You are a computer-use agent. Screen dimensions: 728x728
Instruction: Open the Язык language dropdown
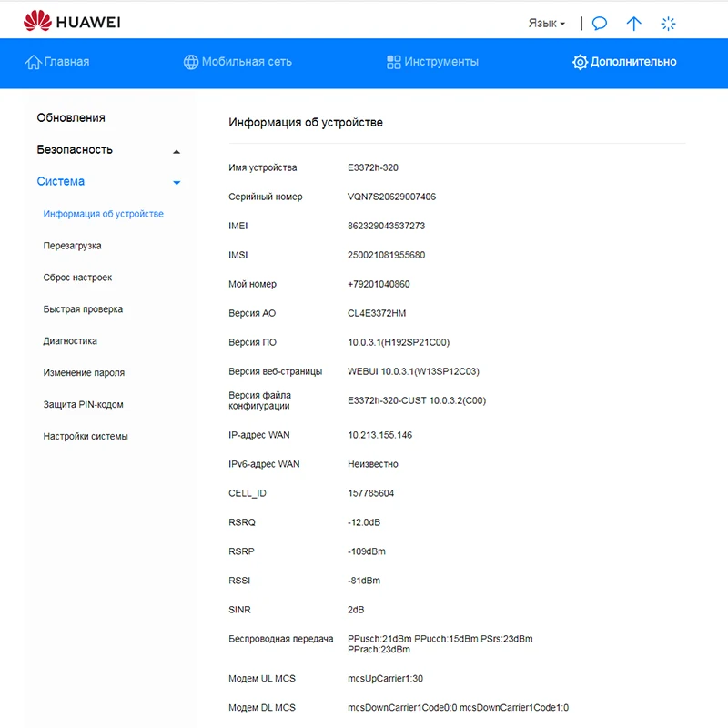point(547,24)
